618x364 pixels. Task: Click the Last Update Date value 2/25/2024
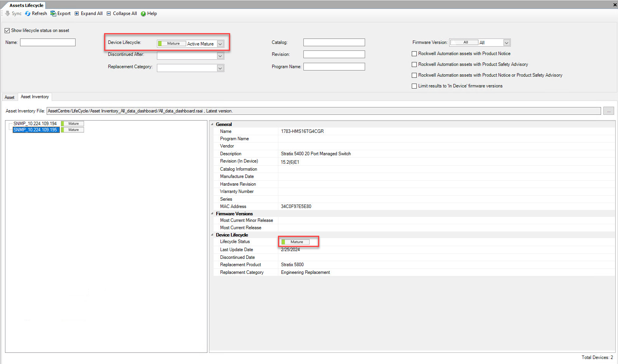[290, 250]
